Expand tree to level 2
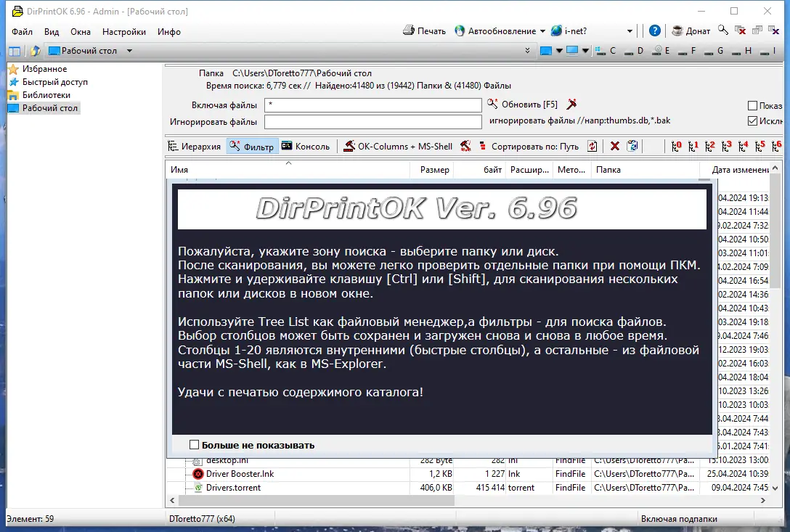This screenshot has width=790, height=532. point(710,146)
